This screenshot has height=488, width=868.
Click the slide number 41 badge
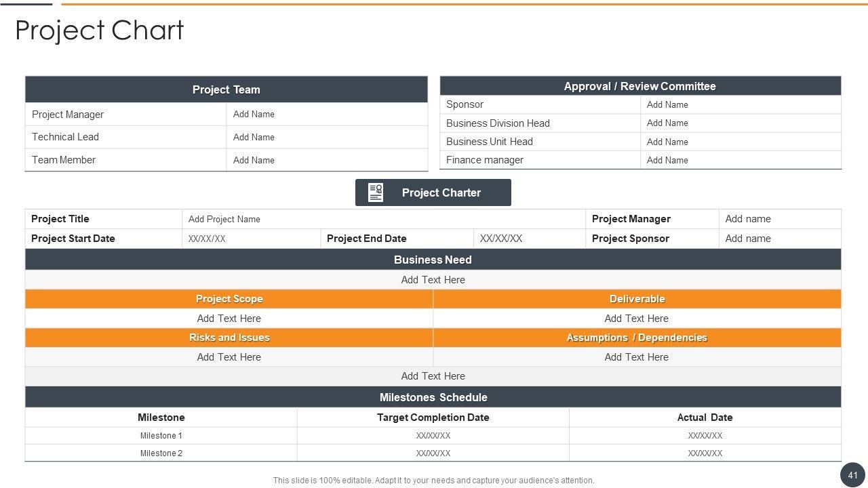tap(852, 475)
